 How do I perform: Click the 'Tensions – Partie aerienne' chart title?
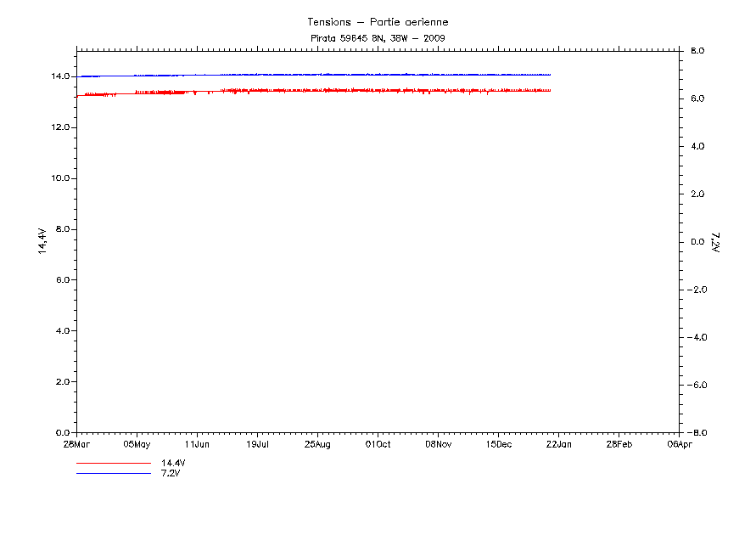click(378, 21)
